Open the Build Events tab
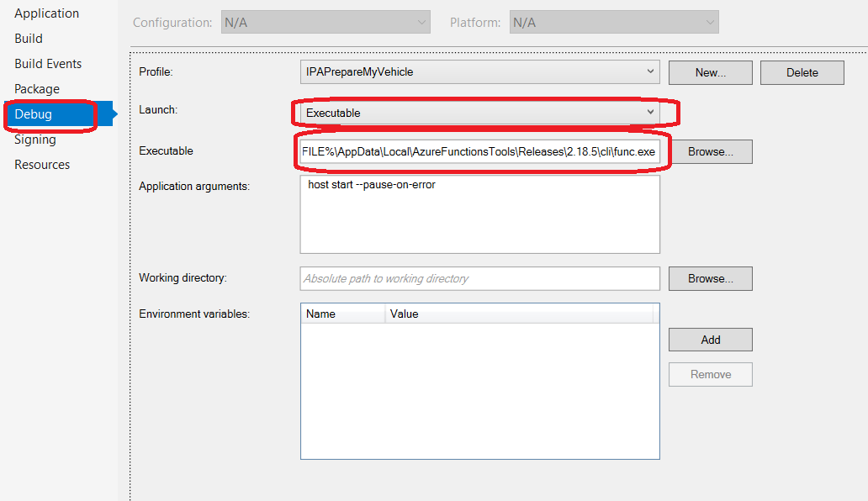This screenshot has width=868, height=501. (48, 64)
